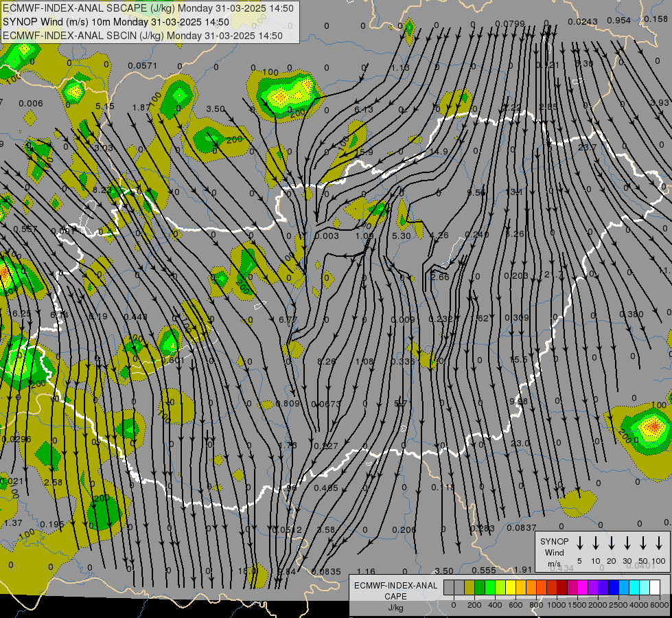Select map value 0.309
The height and width of the screenshot is (618, 672).
click(517, 318)
